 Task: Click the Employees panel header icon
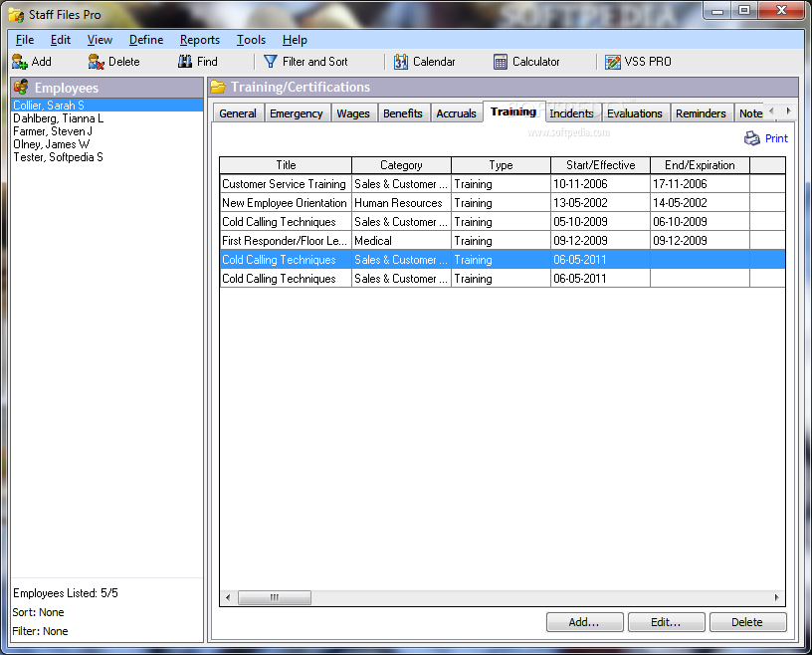21,87
